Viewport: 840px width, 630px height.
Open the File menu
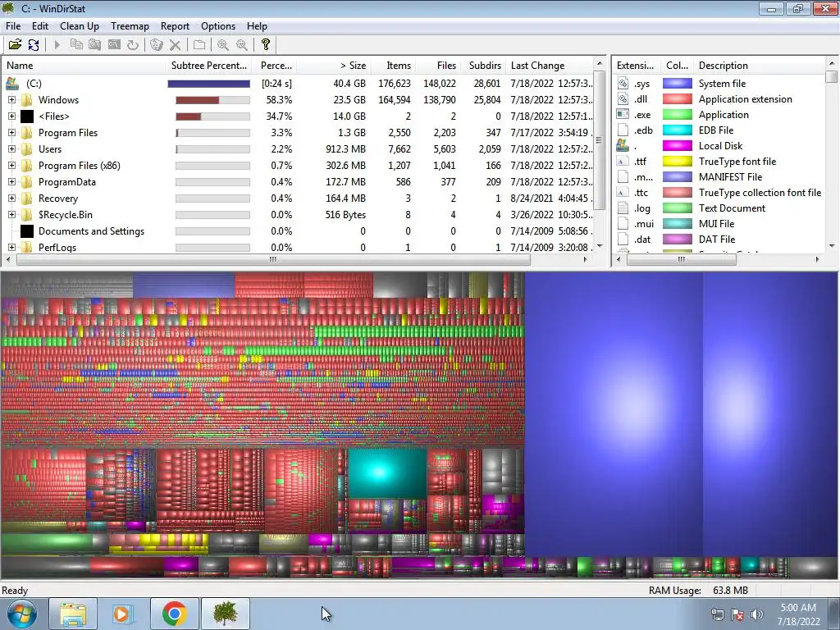(13, 26)
